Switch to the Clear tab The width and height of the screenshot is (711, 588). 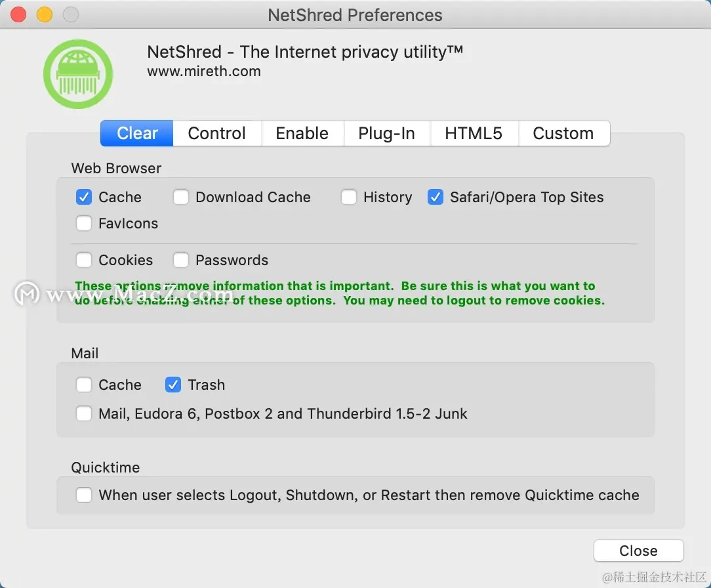pos(137,133)
